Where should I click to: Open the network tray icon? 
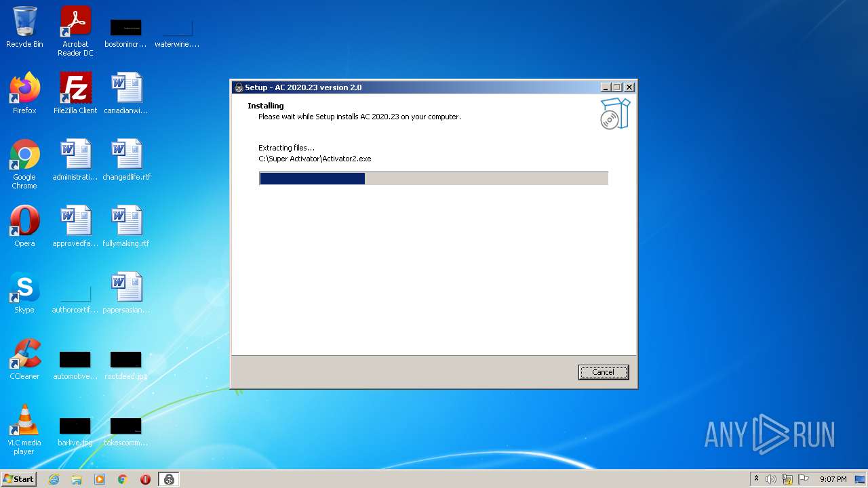(x=787, y=479)
